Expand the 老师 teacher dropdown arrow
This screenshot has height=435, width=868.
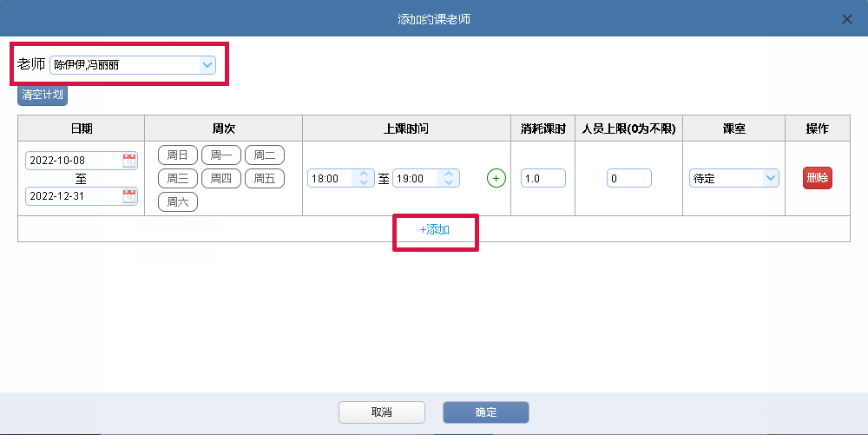click(x=207, y=65)
